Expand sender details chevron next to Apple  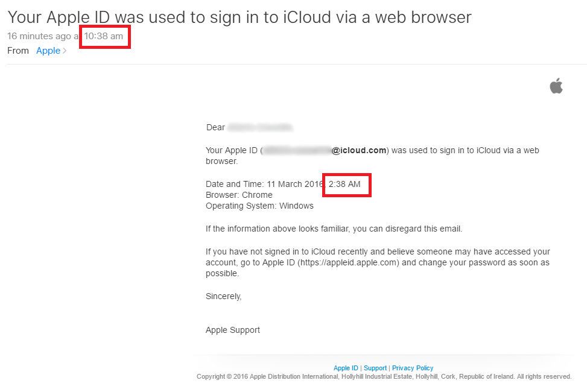pos(65,51)
